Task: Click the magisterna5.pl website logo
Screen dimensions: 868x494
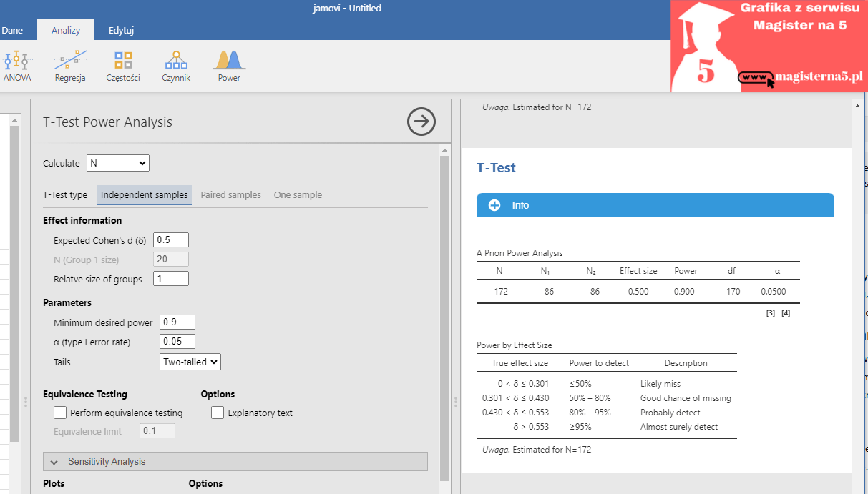Action: tap(800, 76)
